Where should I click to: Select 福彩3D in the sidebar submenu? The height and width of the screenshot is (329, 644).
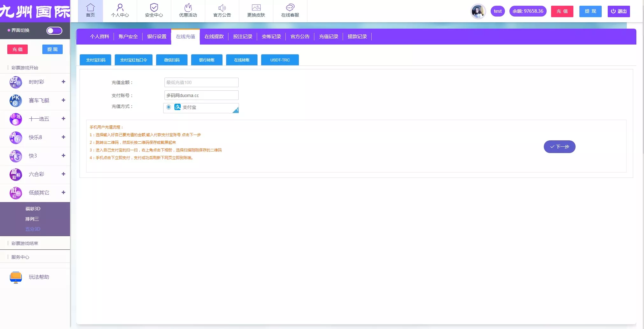click(x=33, y=209)
